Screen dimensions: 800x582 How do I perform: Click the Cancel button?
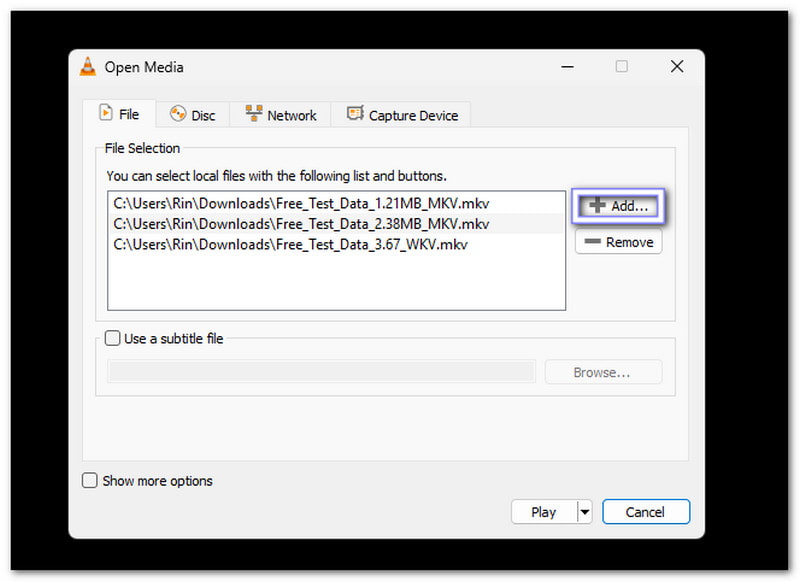[645, 512]
